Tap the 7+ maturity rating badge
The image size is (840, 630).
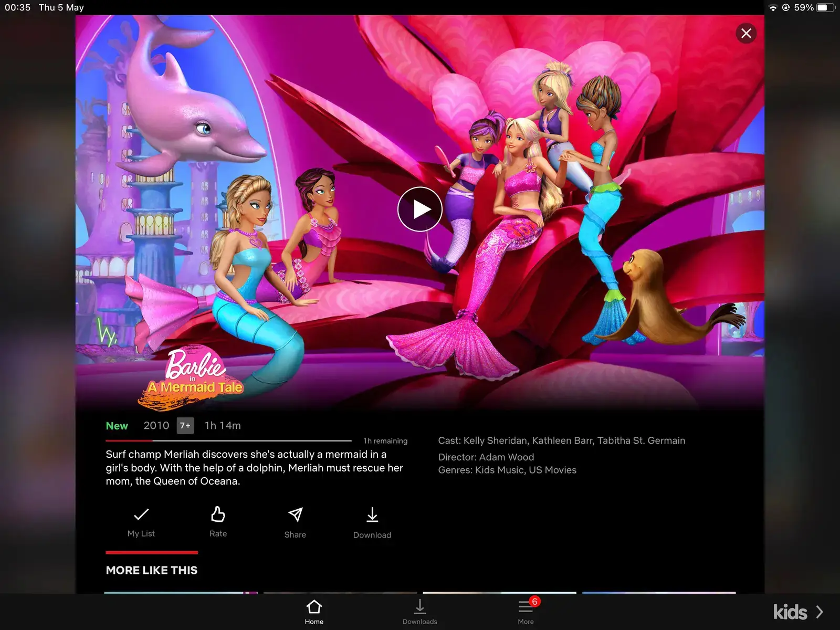tap(185, 426)
